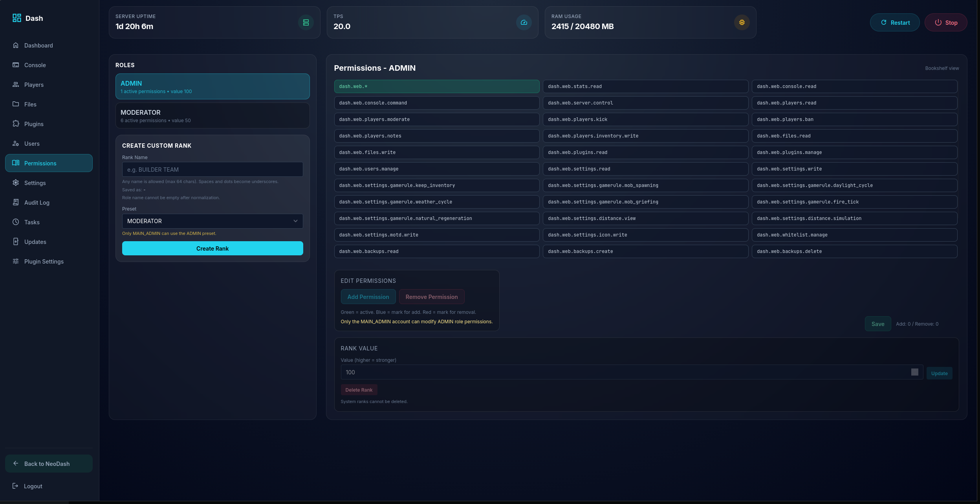Click the Players people icon
Screen dimensions: 980x504
[16, 84]
